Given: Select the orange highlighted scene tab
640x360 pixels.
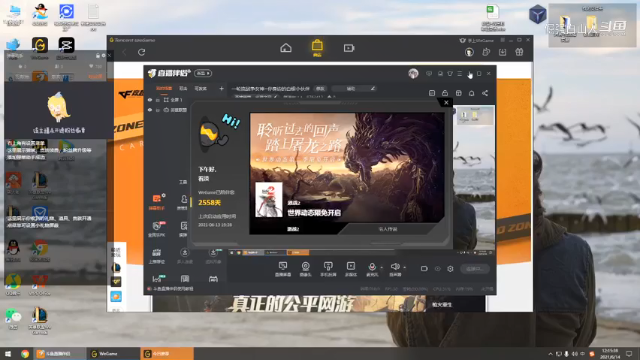Looking at the screenshot, I should (164, 89).
